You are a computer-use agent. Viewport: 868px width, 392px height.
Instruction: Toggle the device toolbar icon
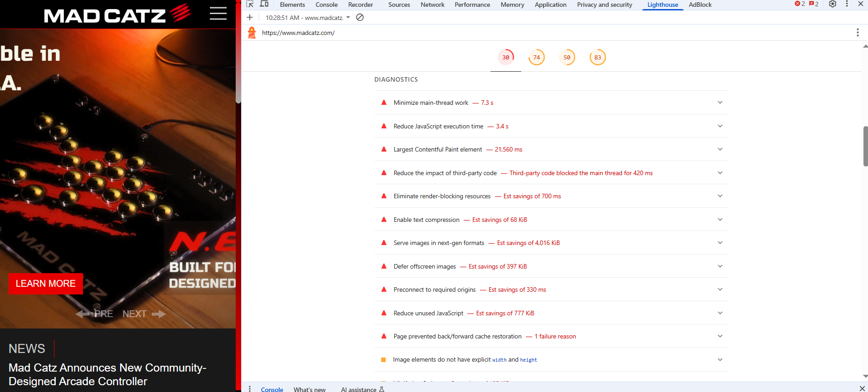coord(264,4)
